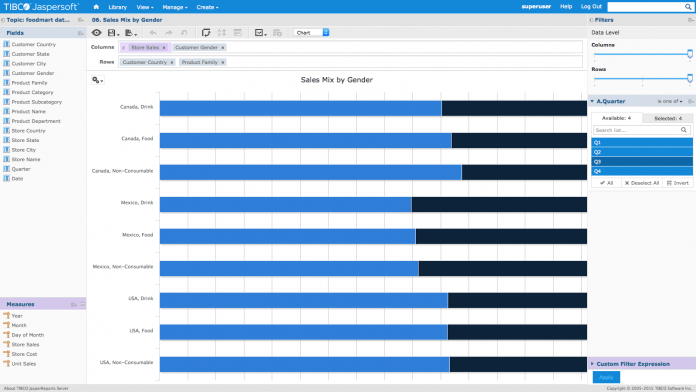
Task: Click the Apply filter button
Action: (606, 377)
